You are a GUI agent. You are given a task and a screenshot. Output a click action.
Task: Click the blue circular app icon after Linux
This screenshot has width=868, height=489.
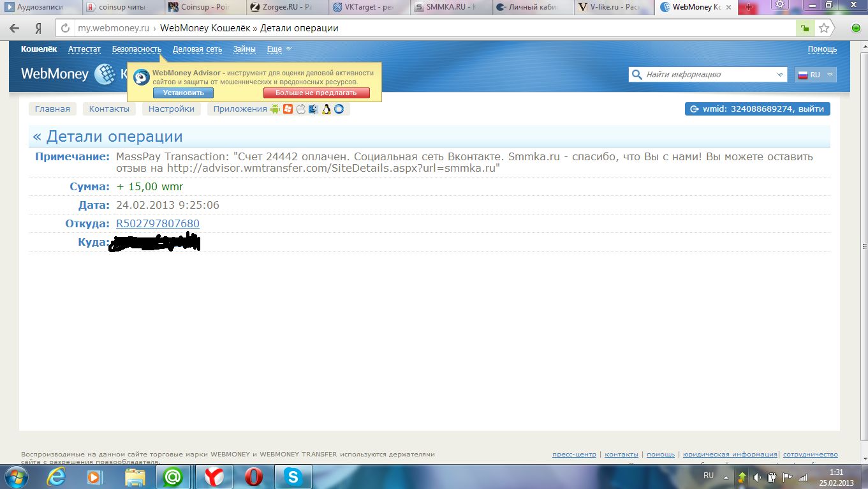point(339,109)
